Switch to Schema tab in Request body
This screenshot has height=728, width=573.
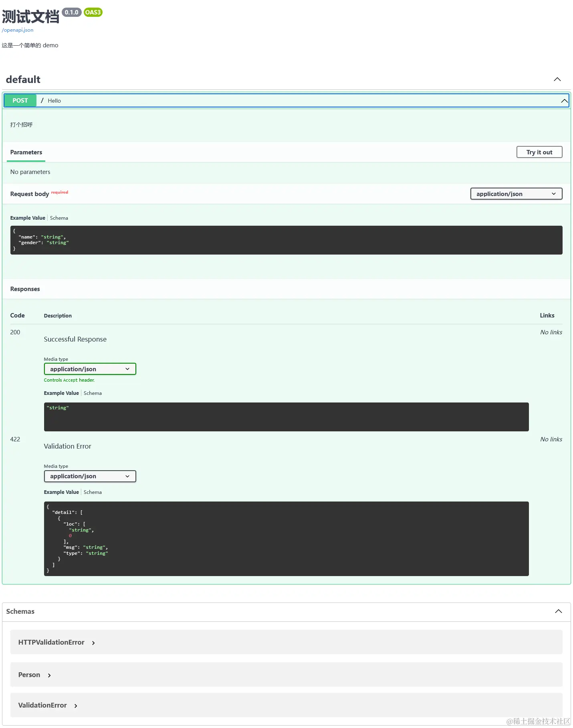tap(59, 218)
